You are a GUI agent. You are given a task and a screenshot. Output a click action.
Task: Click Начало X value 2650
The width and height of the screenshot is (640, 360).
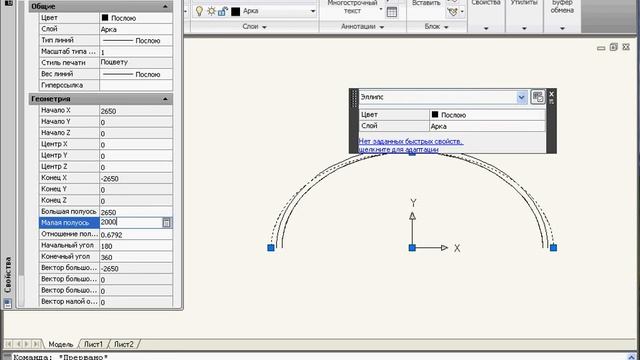click(136, 111)
